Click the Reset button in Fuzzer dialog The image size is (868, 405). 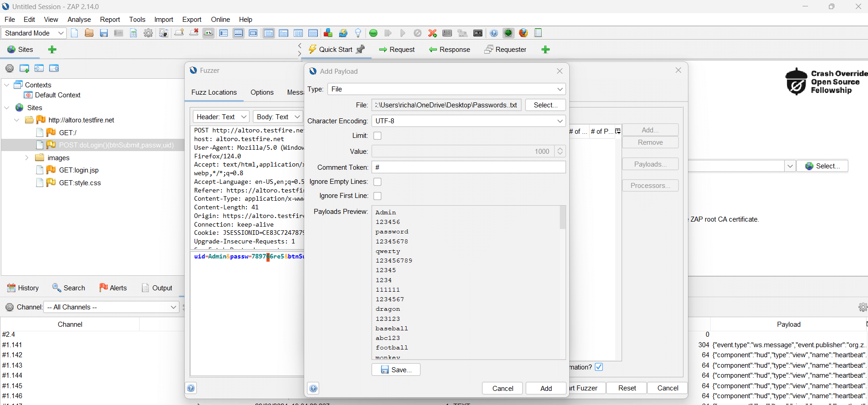click(627, 388)
